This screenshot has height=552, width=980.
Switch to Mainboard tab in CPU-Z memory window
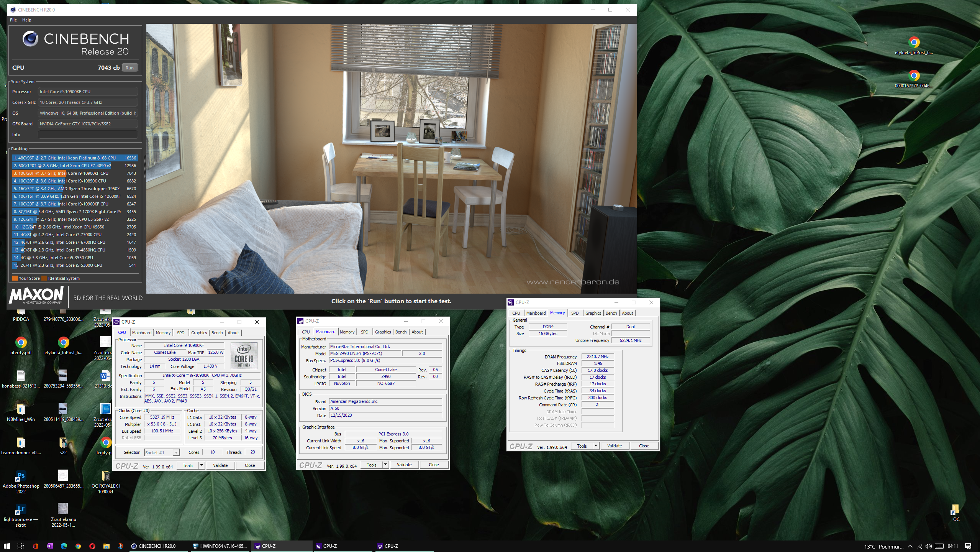click(x=536, y=313)
